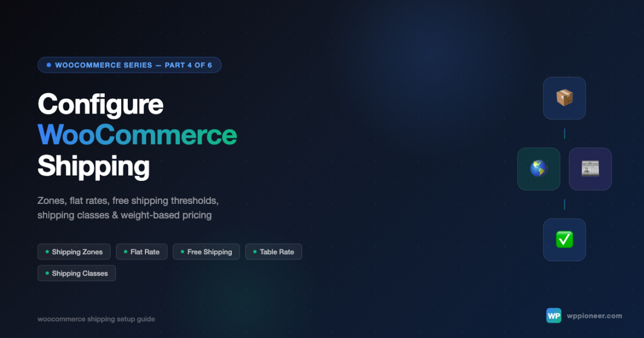Click the Shipping heading word
Image resolution: width=644 pixels, height=338 pixels.
[x=93, y=167]
